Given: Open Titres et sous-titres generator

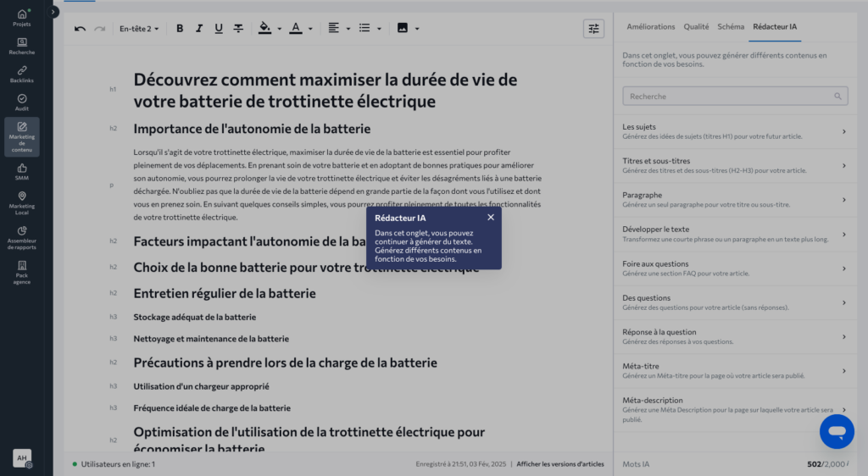Looking at the screenshot, I should 735,165.
